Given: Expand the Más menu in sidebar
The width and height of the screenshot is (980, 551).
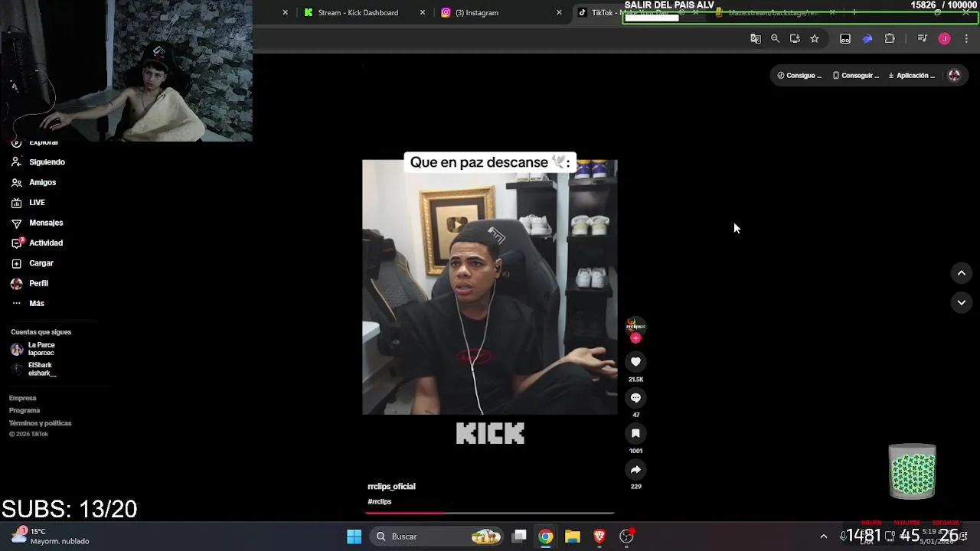Looking at the screenshot, I should [x=28, y=304].
